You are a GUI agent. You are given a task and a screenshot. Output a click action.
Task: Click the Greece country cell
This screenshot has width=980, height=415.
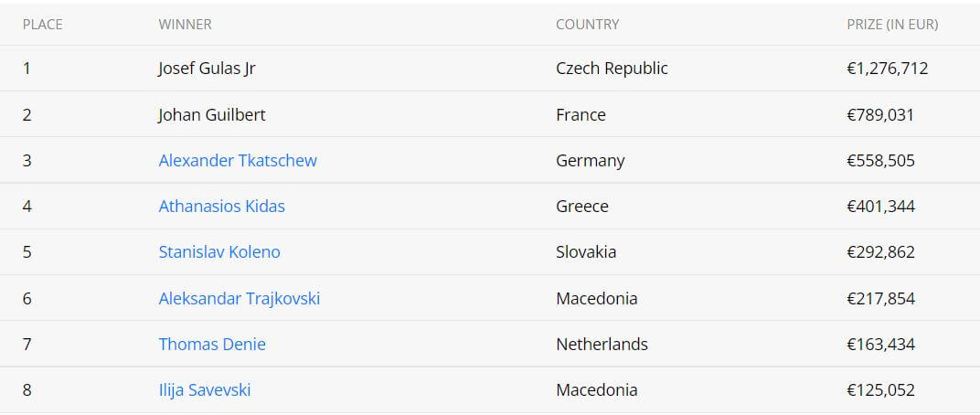[581, 207]
